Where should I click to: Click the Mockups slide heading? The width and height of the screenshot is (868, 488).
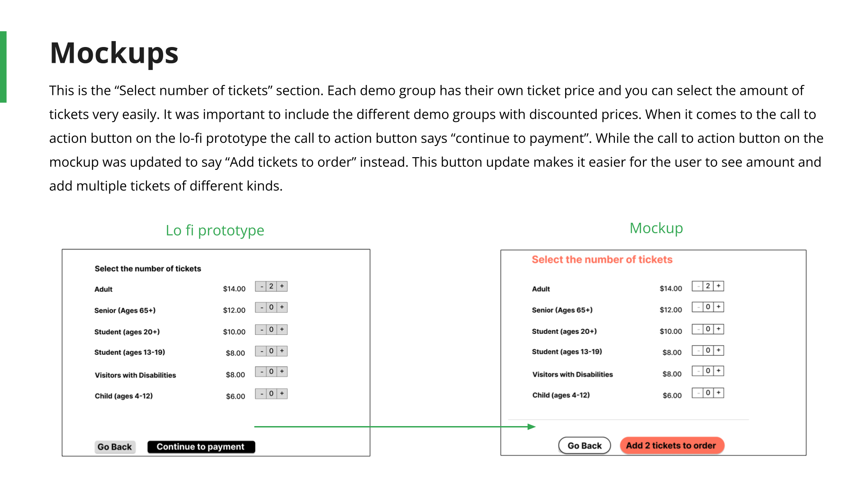pyautogui.click(x=114, y=53)
